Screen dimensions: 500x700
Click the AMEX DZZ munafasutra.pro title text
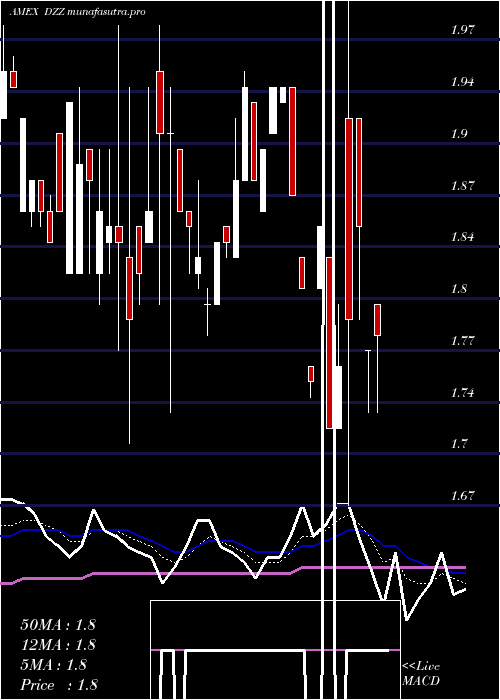(x=77, y=12)
